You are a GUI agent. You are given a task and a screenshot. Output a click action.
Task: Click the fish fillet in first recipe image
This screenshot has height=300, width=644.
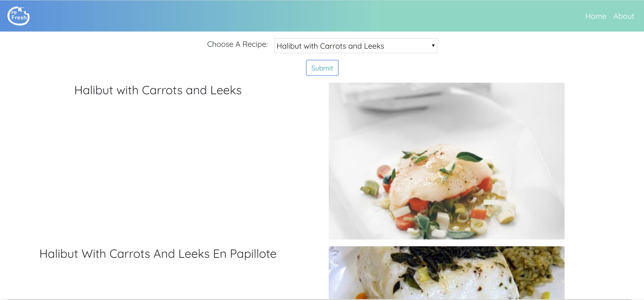coord(440,177)
